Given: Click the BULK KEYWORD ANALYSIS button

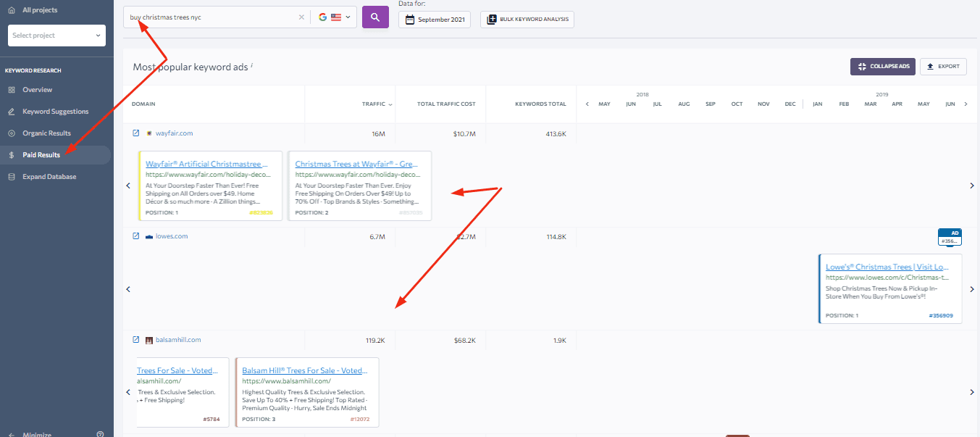Looking at the screenshot, I should pos(527,20).
